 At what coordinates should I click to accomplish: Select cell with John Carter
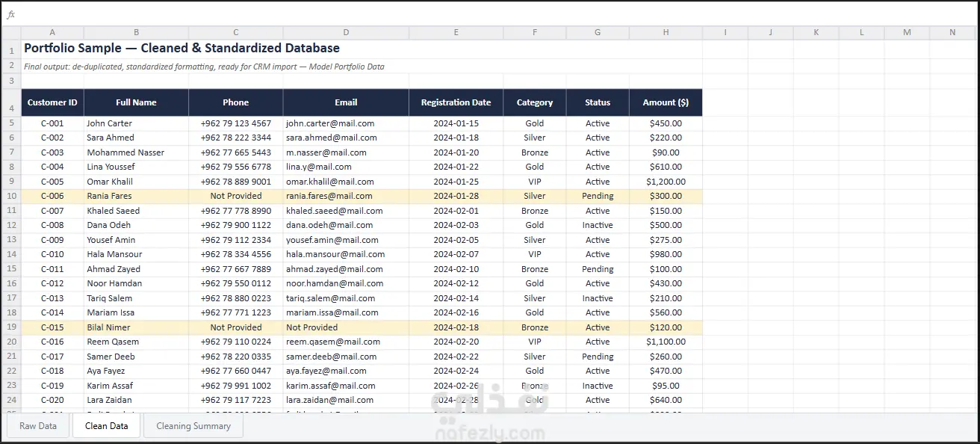[x=136, y=123]
